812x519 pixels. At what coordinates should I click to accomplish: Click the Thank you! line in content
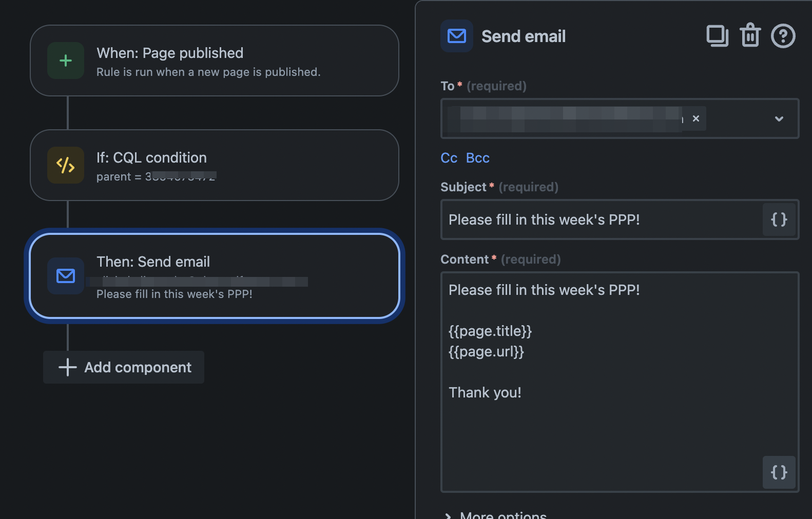(x=485, y=393)
